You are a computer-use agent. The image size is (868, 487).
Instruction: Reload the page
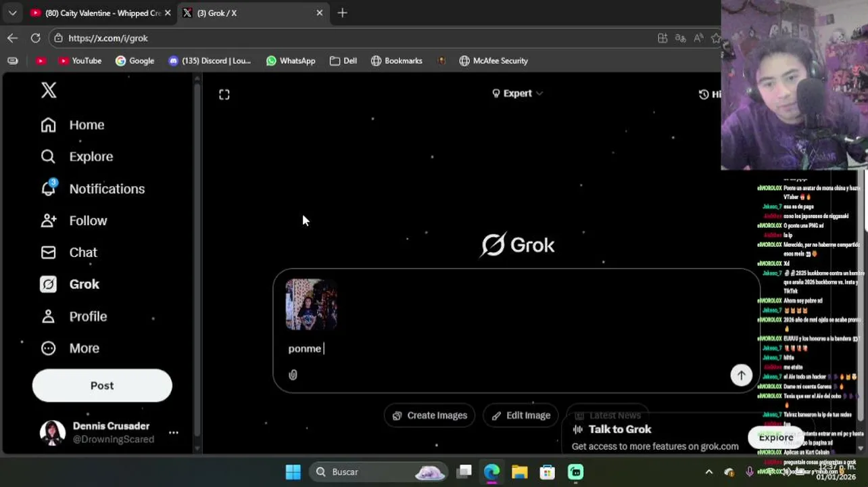tap(35, 39)
